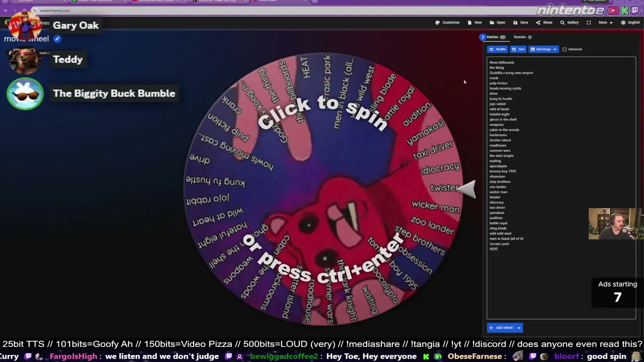644x362 pixels.
Task: Spin the movie wheel
Action: [x=323, y=190]
